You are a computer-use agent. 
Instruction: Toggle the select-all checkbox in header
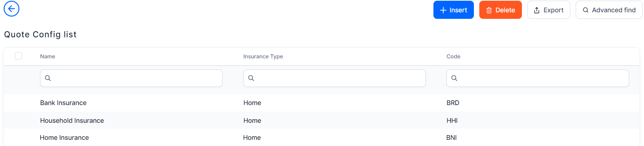(x=18, y=56)
